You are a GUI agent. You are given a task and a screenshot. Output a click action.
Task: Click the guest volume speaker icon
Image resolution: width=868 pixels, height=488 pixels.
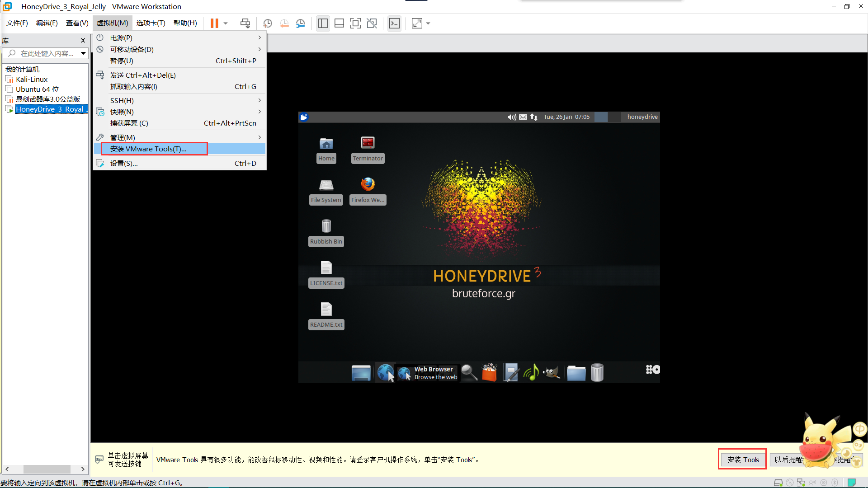click(x=512, y=117)
